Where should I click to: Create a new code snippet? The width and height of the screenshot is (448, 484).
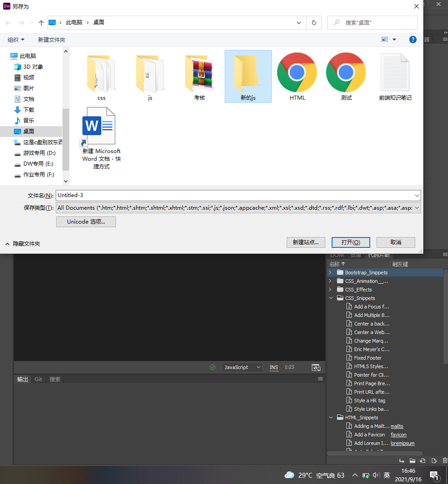[x=423, y=460]
